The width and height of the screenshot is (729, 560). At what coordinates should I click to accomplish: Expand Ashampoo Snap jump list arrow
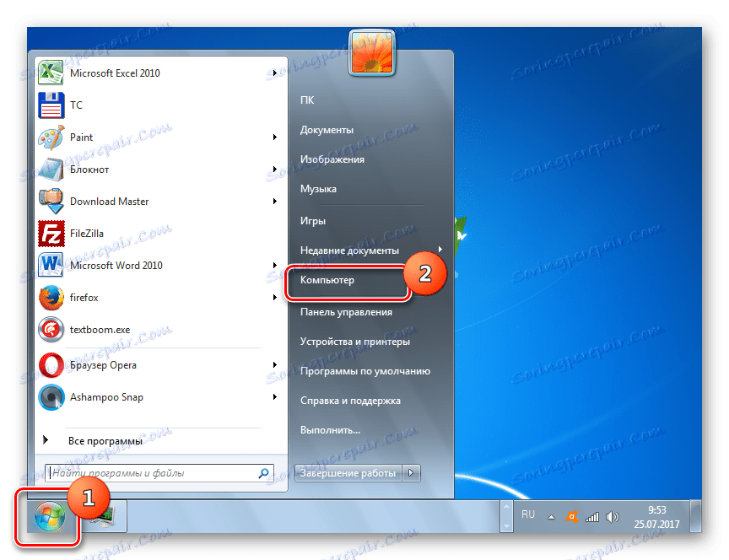point(275,397)
